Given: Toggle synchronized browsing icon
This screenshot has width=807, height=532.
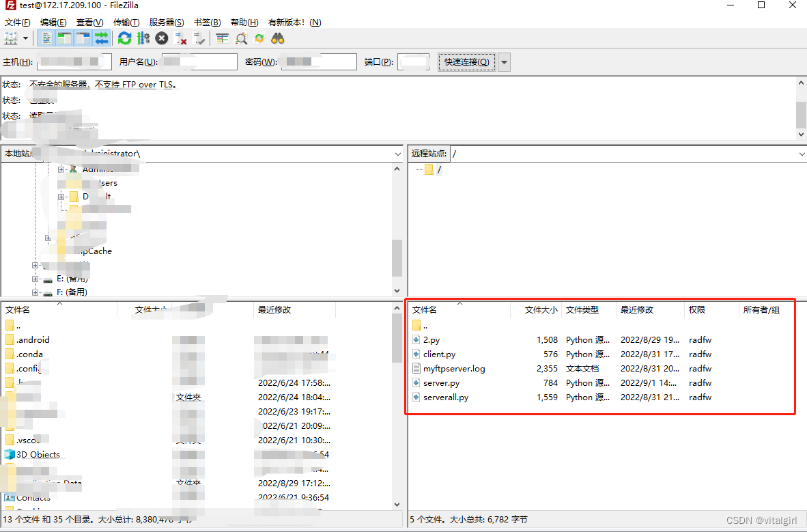Looking at the screenshot, I should click(x=259, y=38).
